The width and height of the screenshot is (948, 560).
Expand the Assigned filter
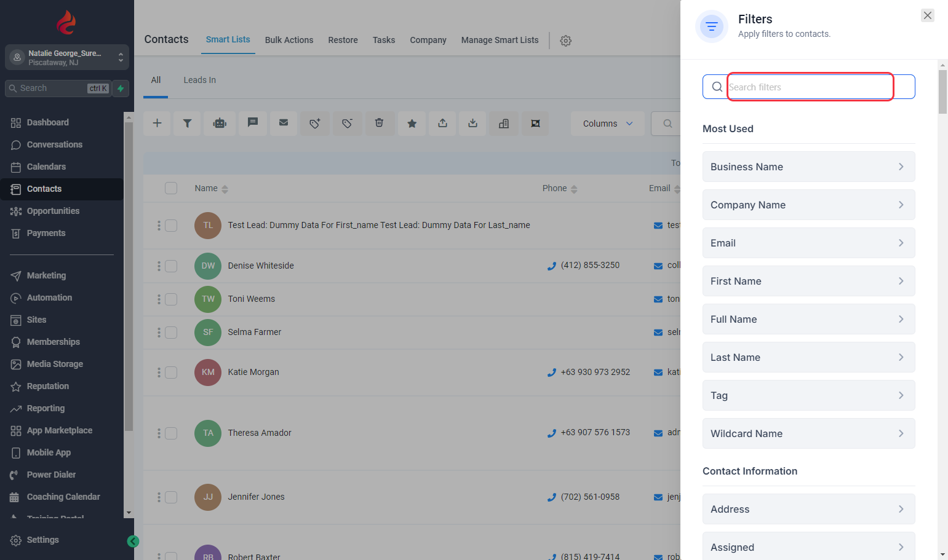[x=808, y=546]
